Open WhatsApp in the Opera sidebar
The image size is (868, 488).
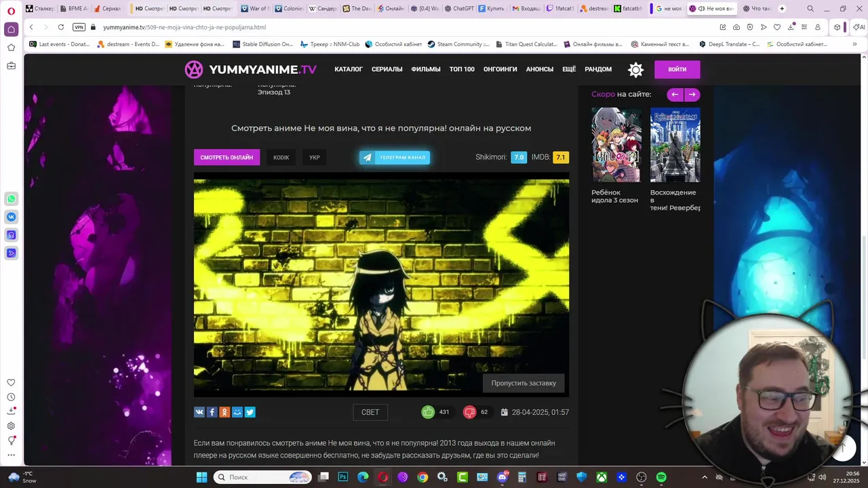[x=11, y=199]
